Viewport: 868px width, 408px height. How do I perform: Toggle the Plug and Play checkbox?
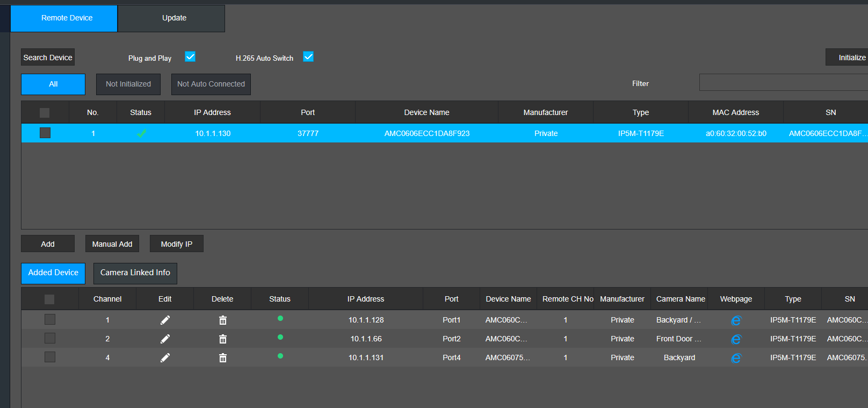190,56
